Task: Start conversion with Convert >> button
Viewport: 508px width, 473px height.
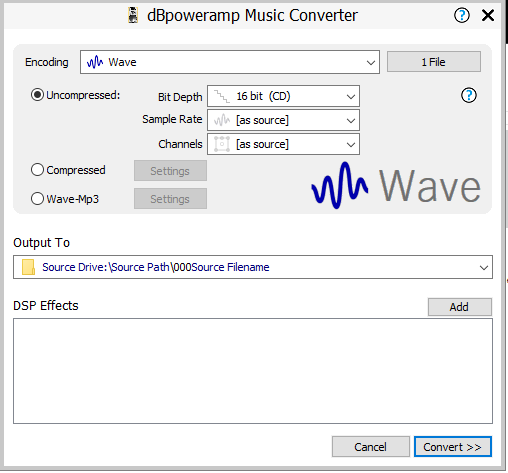Action: pos(453,447)
